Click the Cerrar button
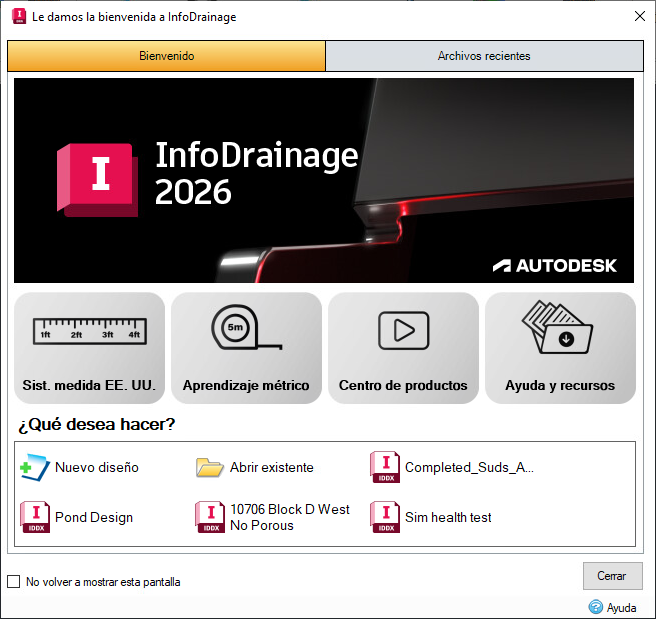 (612, 576)
